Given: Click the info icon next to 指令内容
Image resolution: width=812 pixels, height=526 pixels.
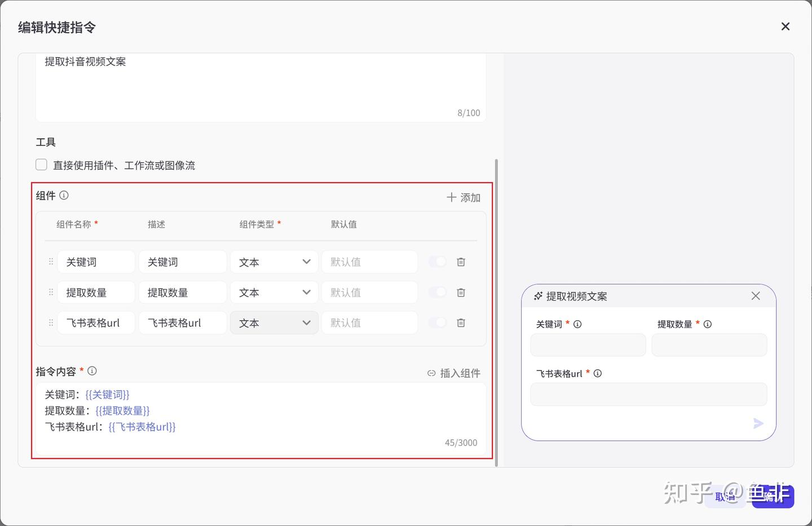Looking at the screenshot, I should (92, 371).
